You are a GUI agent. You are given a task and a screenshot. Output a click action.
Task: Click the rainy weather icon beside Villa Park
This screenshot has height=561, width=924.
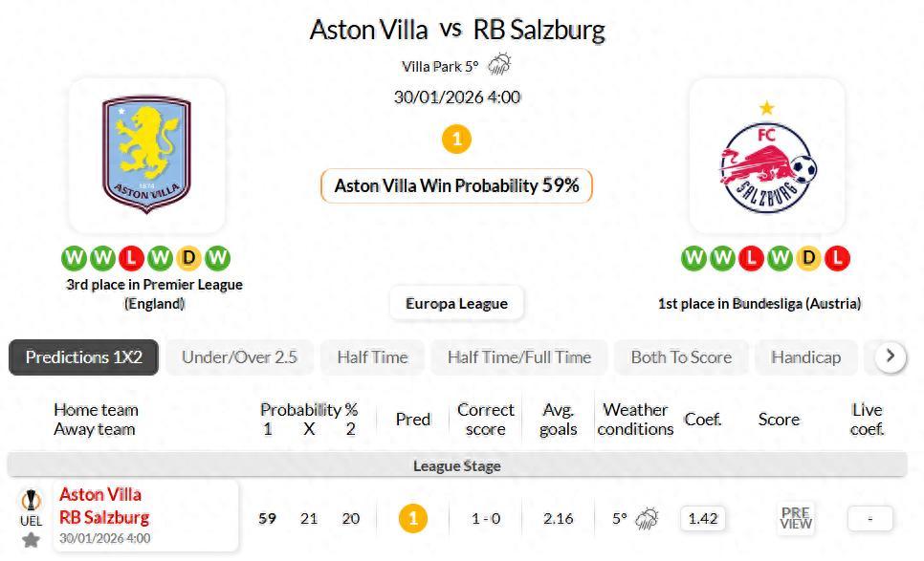click(x=499, y=65)
